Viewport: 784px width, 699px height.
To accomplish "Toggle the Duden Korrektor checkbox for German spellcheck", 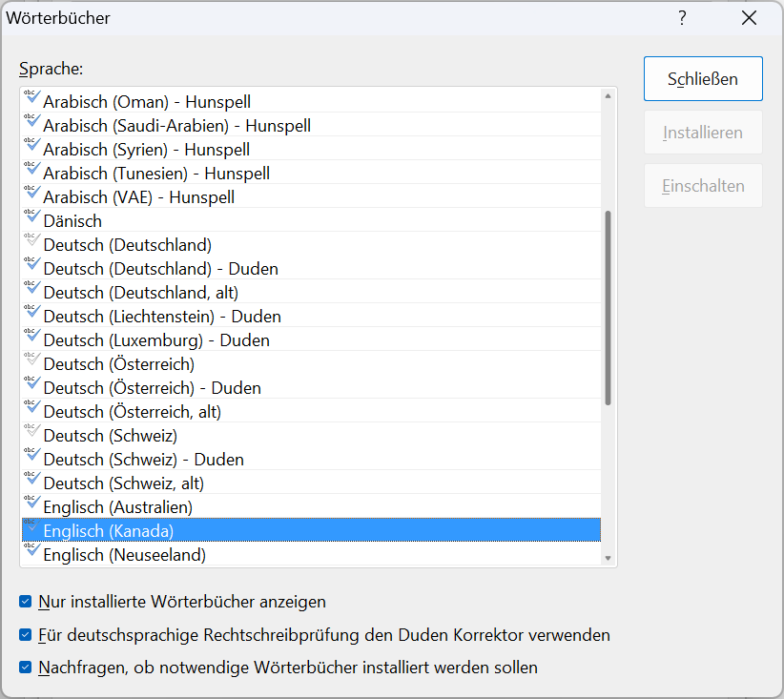I will [26, 635].
